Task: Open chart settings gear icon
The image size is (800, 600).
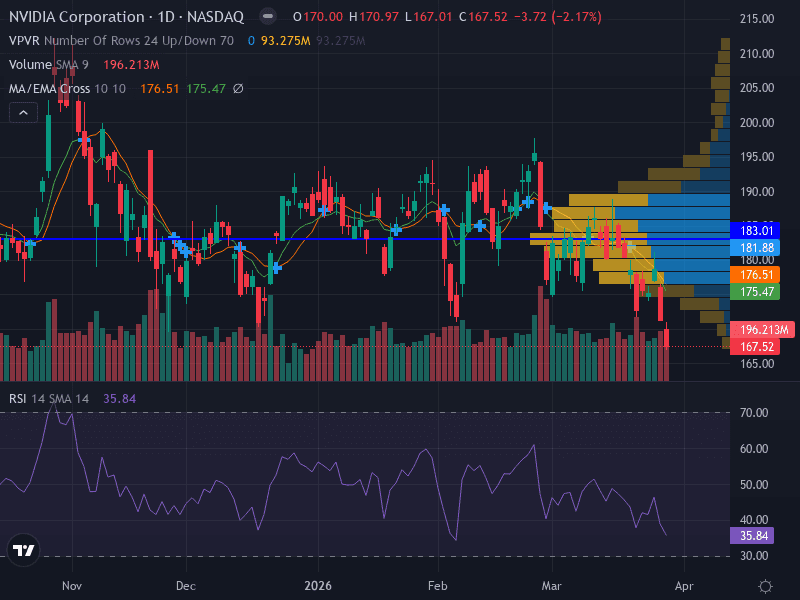Action: 765,586
